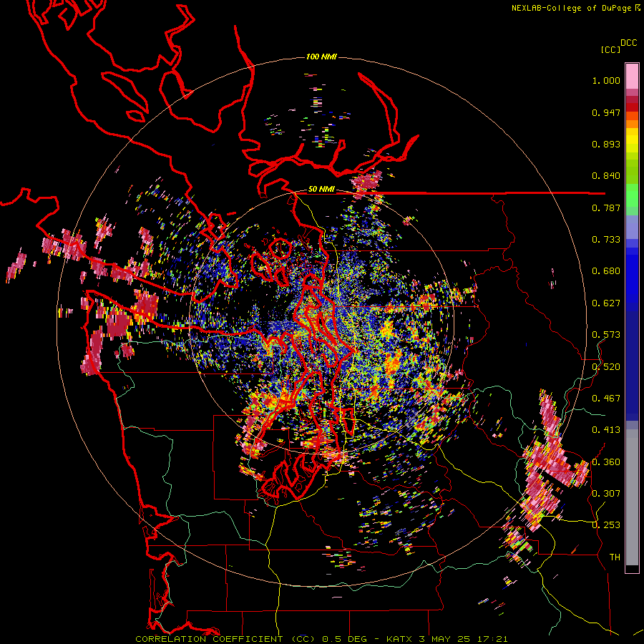Click the 0.307 scale value

(x=606, y=494)
